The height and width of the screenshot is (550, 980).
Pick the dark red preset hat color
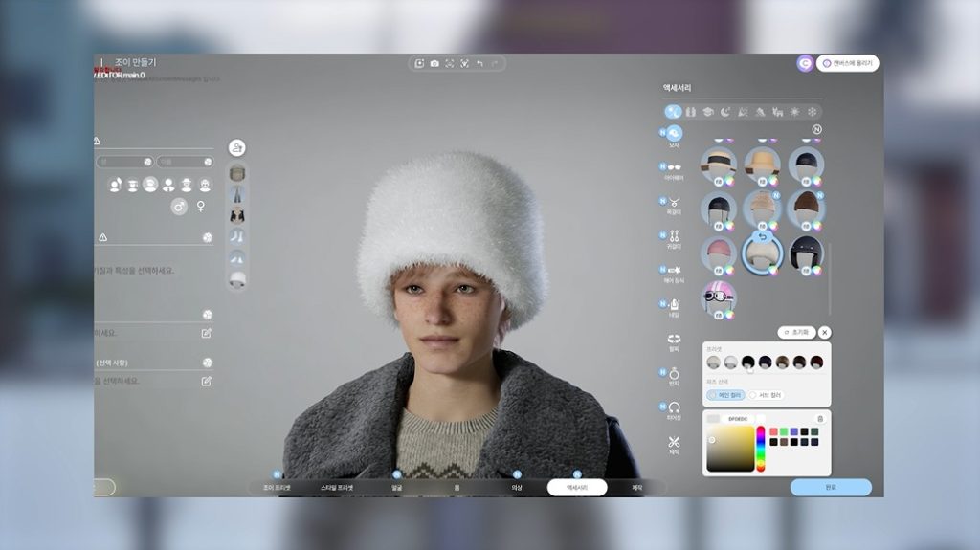tap(816, 362)
